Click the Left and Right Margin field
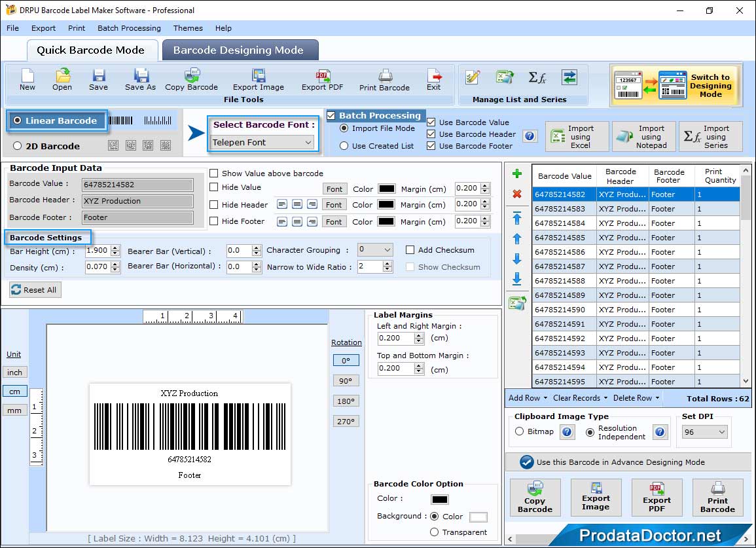Screen dimensions: 756x548 click(x=396, y=338)
